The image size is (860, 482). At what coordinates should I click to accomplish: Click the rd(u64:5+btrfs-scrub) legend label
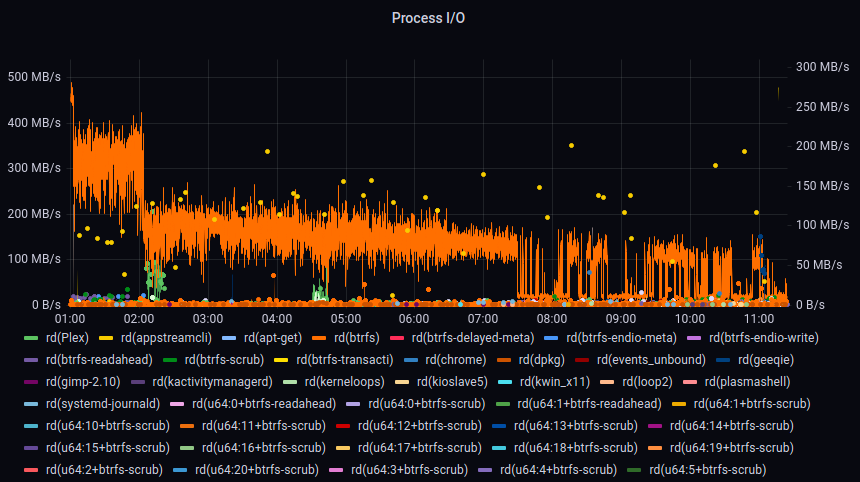click(x=707, y=469)
